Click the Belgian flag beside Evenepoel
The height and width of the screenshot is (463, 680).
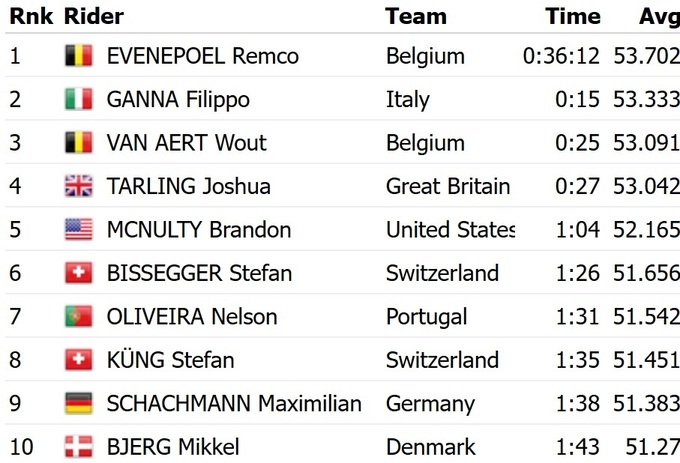[78, 56]
